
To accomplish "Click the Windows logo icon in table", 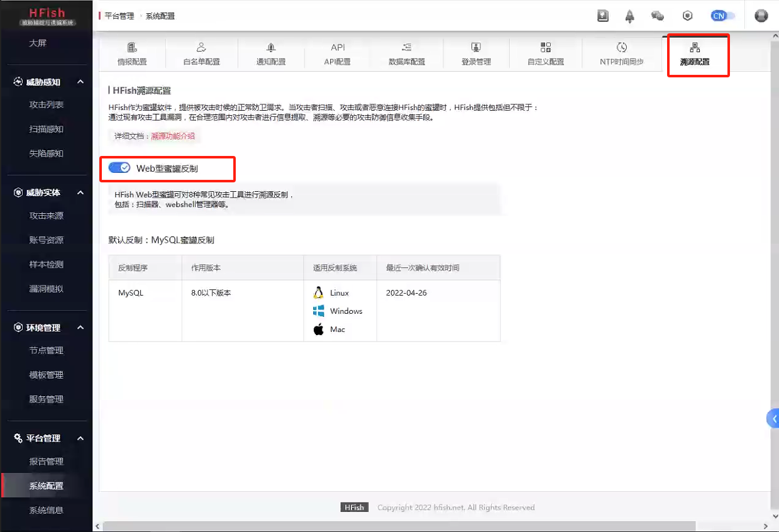I will [318, 311].
